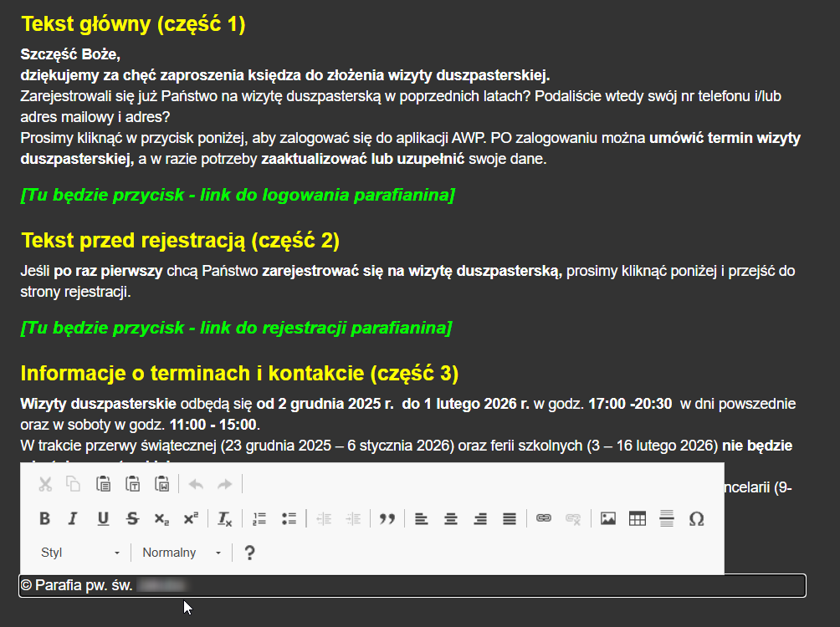Insert a block quote
Viewport: 840px width, 627px height.
tap(387, 519)
